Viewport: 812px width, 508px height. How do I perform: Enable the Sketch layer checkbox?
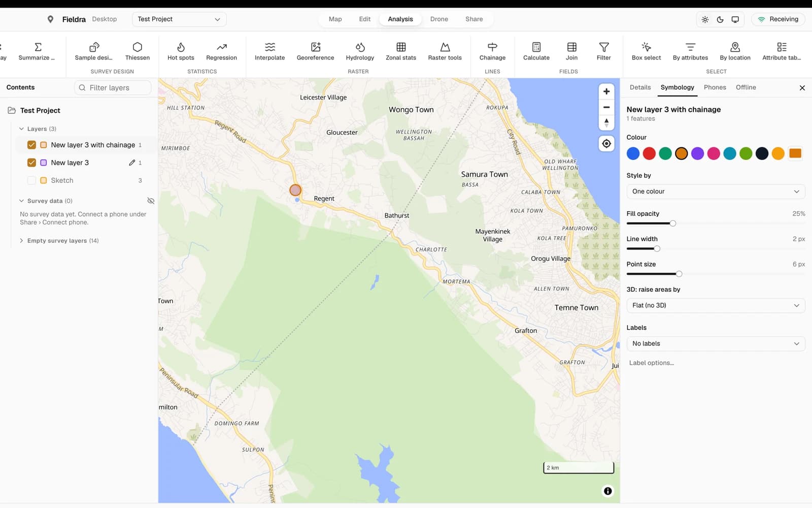pos(31,180)
